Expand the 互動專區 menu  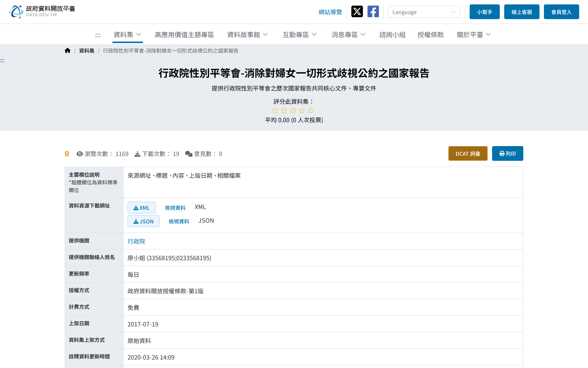click(x=300, y=35)
